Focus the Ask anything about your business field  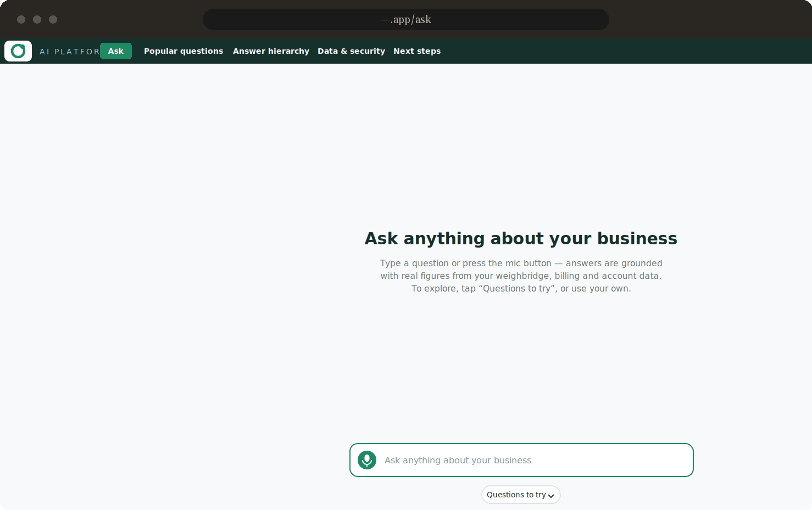click(x=521, y=460)
